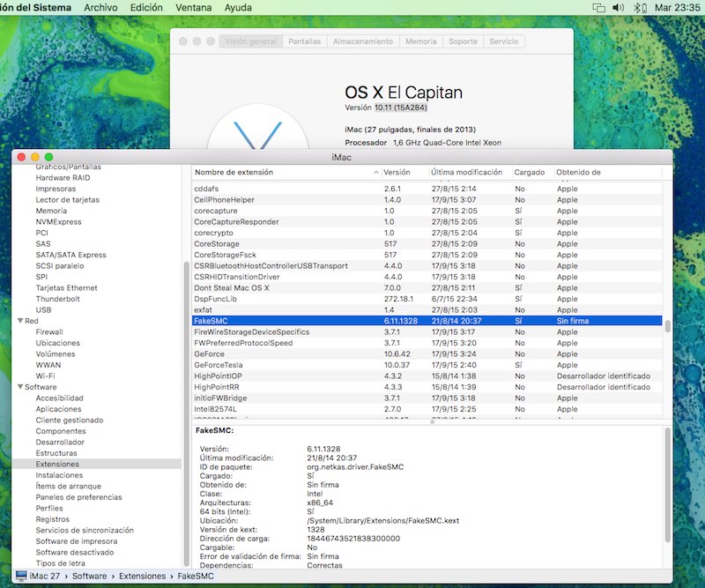Click org.netkas.driver.FakeSMC bundle ID value

coord(355,467)
